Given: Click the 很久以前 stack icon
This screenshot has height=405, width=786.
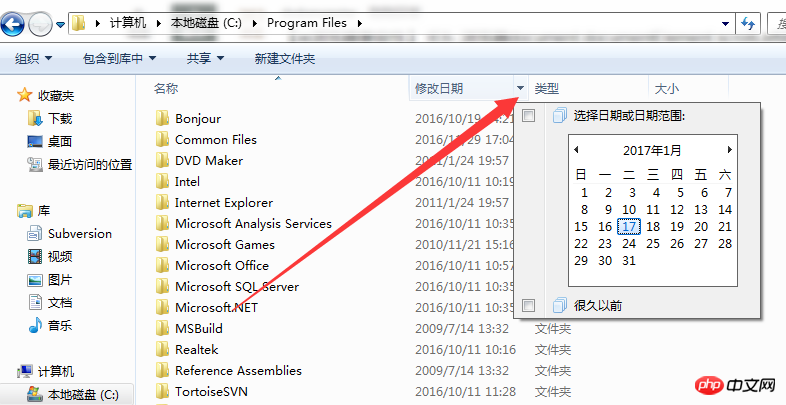Looking at the screenshot, I should [x=560, y=305].
